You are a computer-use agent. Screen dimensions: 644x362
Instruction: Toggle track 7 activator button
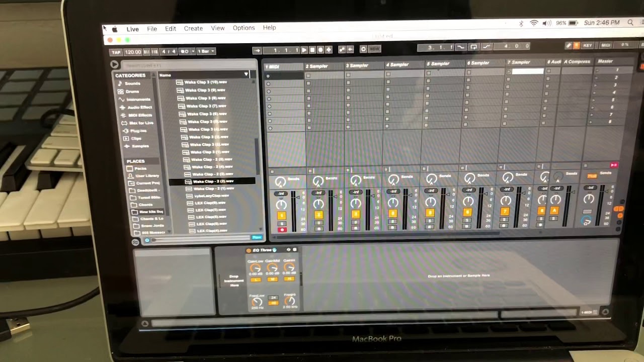[x=505, y=212]
